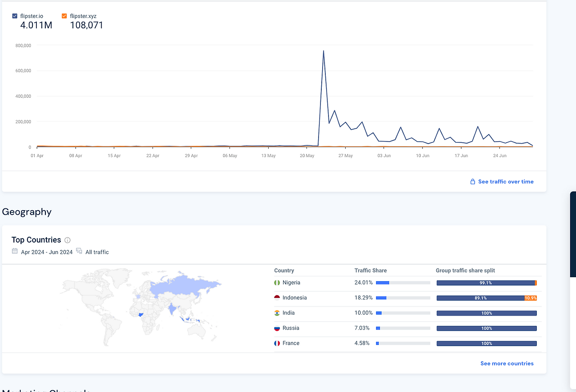576x392 pixels.
Task: Click the See more countries link
Action: click(x=507, y=363)
